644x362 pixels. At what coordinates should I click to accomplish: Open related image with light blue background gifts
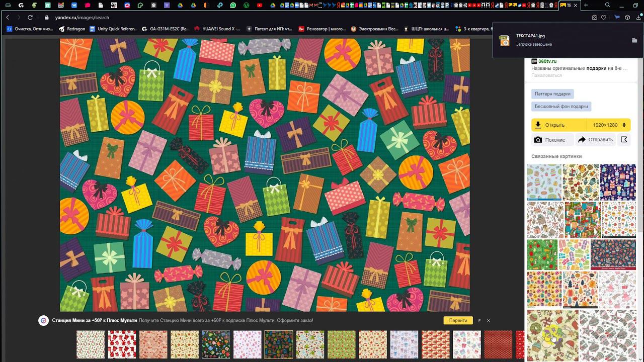544,182
